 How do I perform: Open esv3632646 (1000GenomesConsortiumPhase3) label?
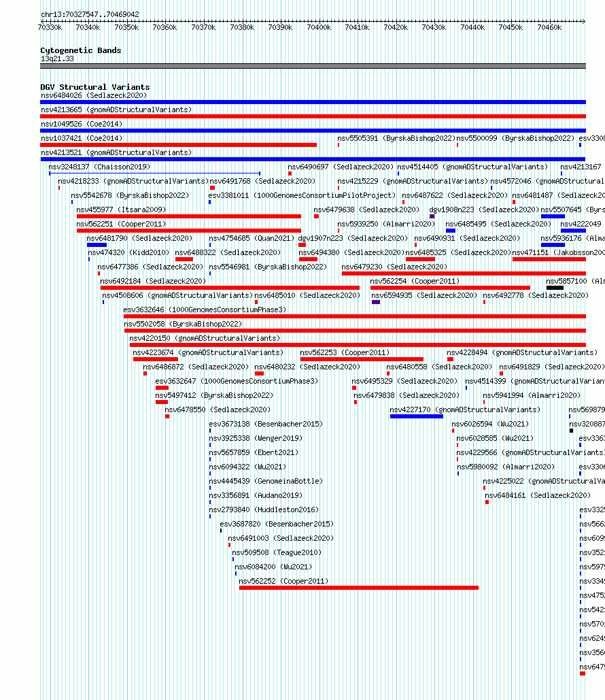[x=205, y=310]
